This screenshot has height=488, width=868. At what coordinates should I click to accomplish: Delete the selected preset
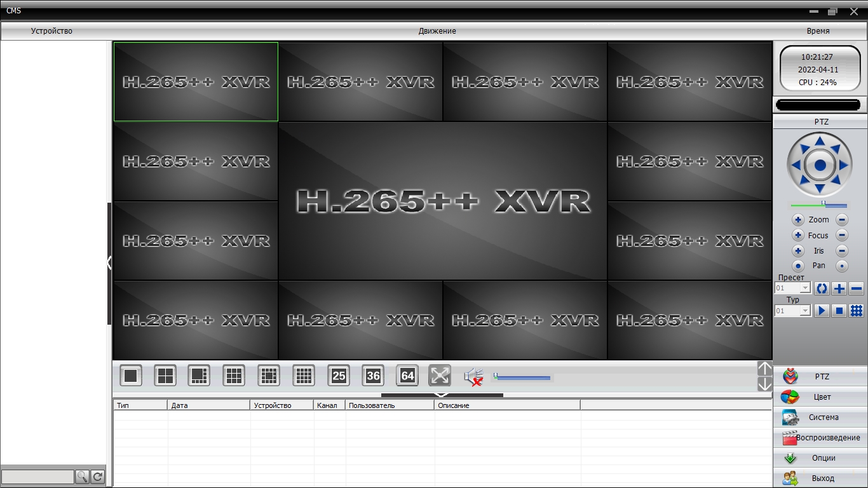click(857, 288)
